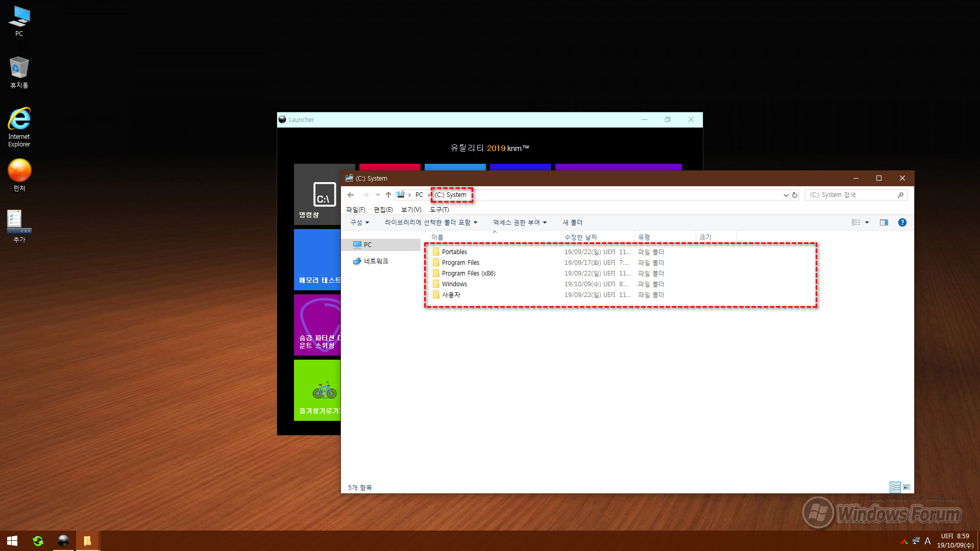980x551 pixels.
Task: Click the red tile in Launcher
Action: coord(389,167)
